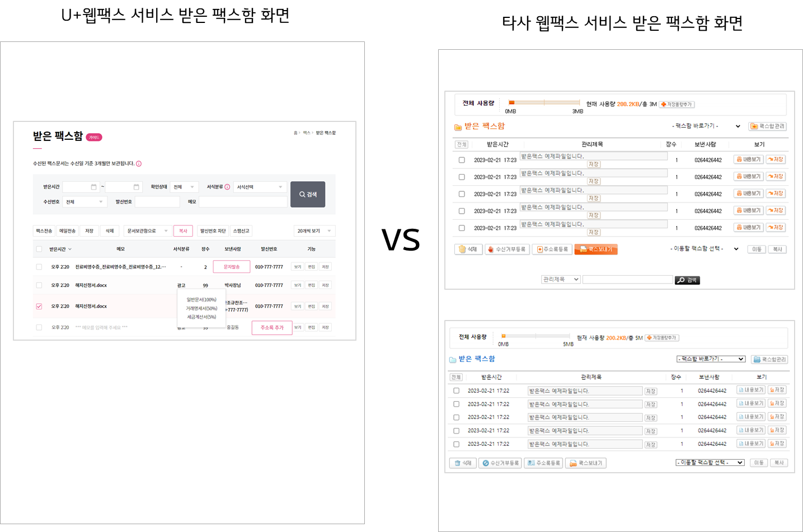
Task: Uncheck the pink checked 해지신청서.docx row
Action: click(39, 307)
